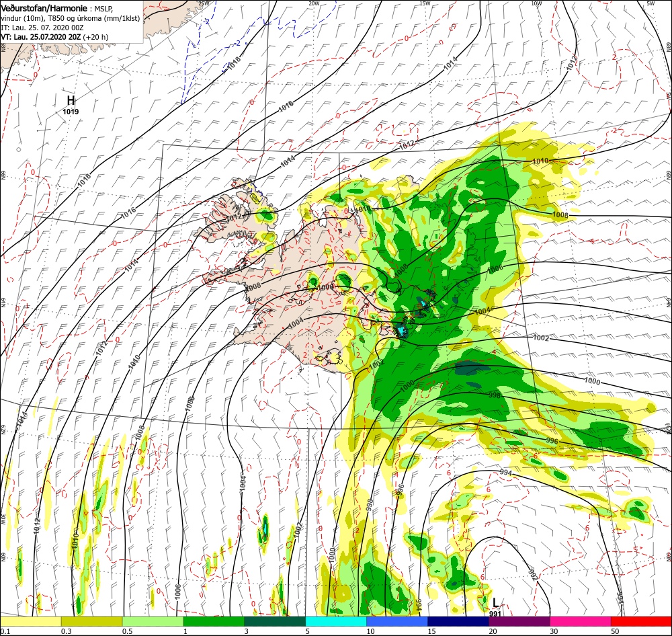
Task: Click the pink 30–50 mm legend swatch
Action: [581, 621]
